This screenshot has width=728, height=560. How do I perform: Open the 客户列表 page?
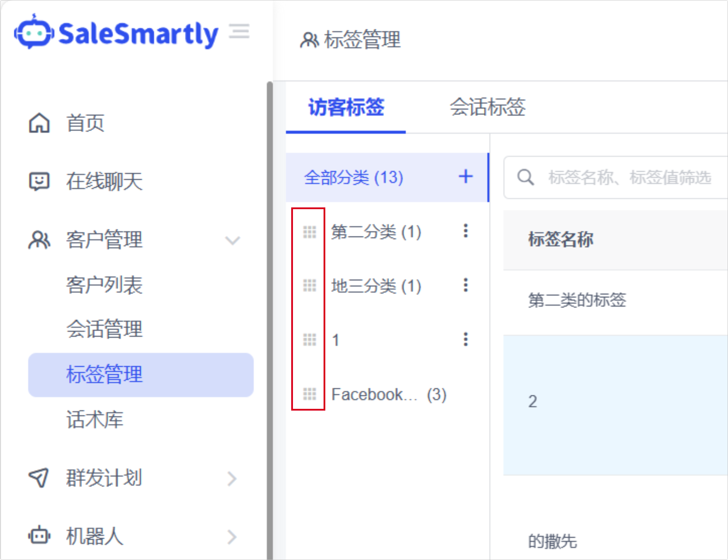[104, 285]
